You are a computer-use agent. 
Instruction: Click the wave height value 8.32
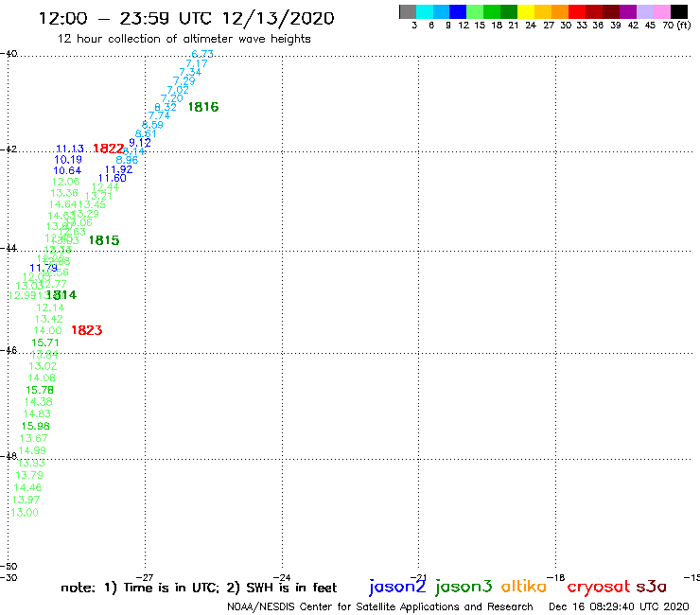pyautogui.click(x=166, y=107)
